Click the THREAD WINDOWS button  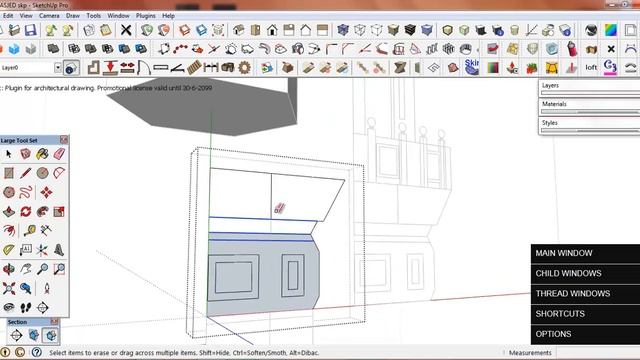585,294
